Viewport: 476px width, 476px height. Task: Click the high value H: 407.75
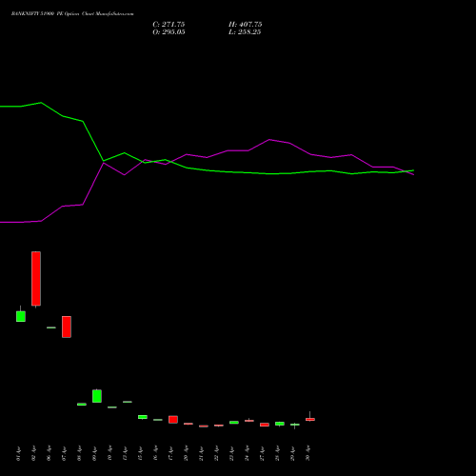tap(245, 25)
